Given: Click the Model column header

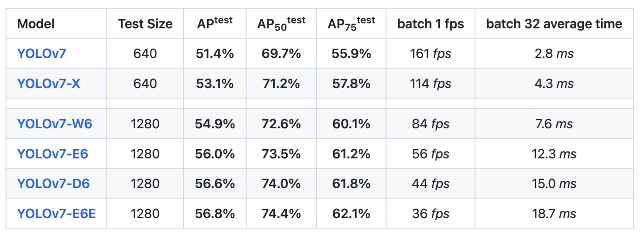Looking at the screenshot, I should [36, 24].
